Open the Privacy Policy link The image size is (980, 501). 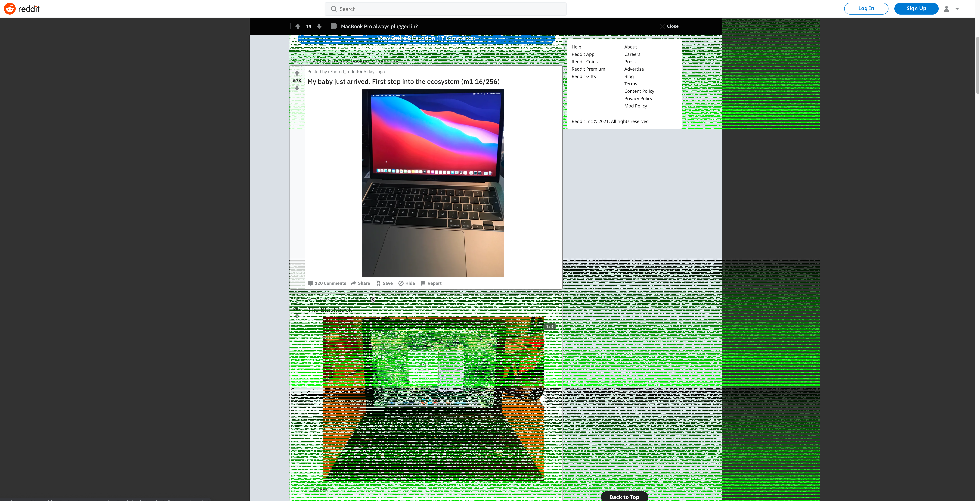pos(638,98)
